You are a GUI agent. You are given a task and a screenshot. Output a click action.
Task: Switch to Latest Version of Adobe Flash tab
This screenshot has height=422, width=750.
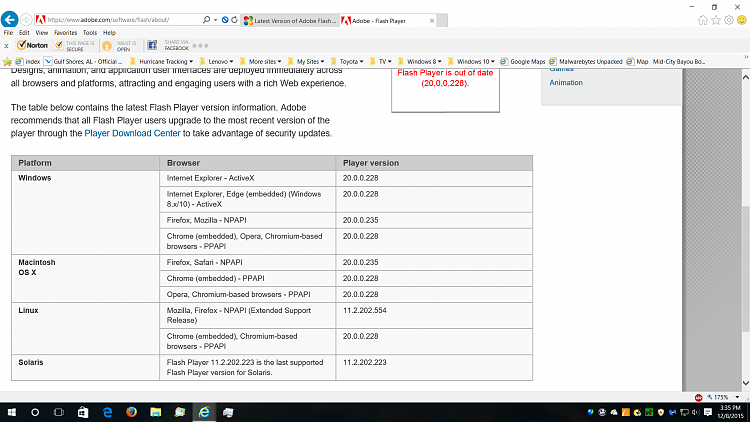pyautogui.click(x=290, y=21)
